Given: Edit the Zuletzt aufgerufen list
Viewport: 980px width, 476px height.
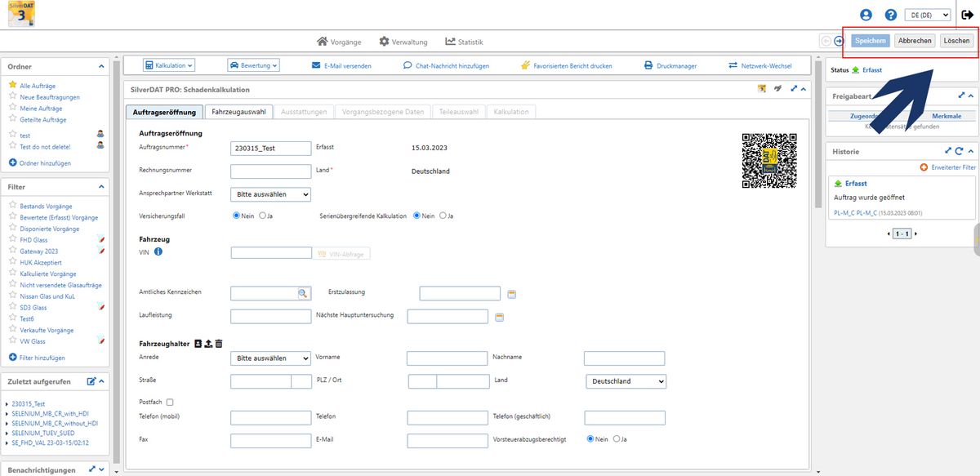Looking at the screenshot, I should click(x=92, y=381).
